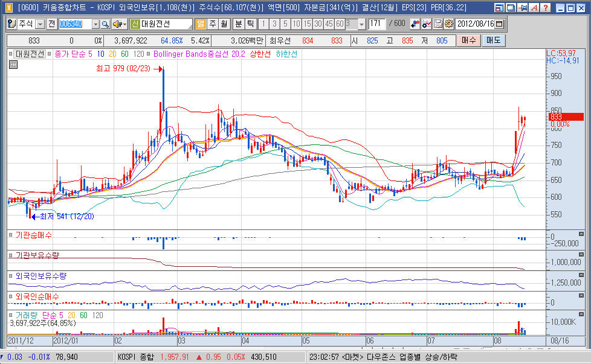Click the 최고 979 (02/23) high marker

(x=123, y=68)
